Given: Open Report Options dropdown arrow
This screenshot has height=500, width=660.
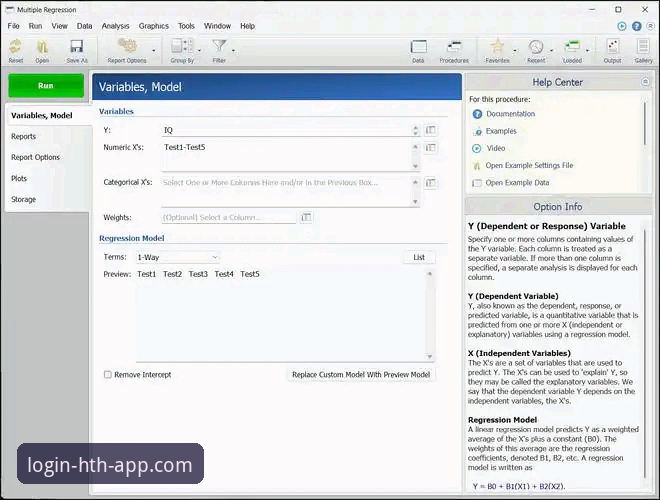Looking at the screenshot, I should click(154, 51).
